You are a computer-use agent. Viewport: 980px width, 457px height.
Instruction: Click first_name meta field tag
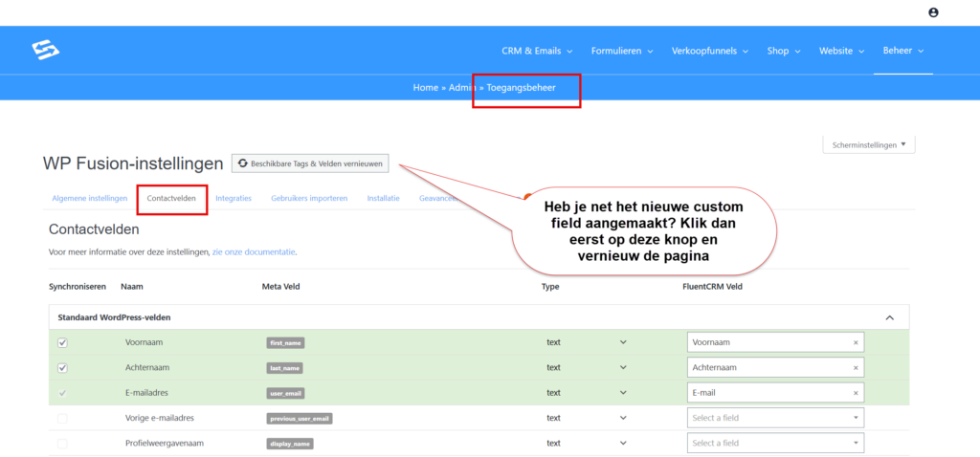(285, 342)
